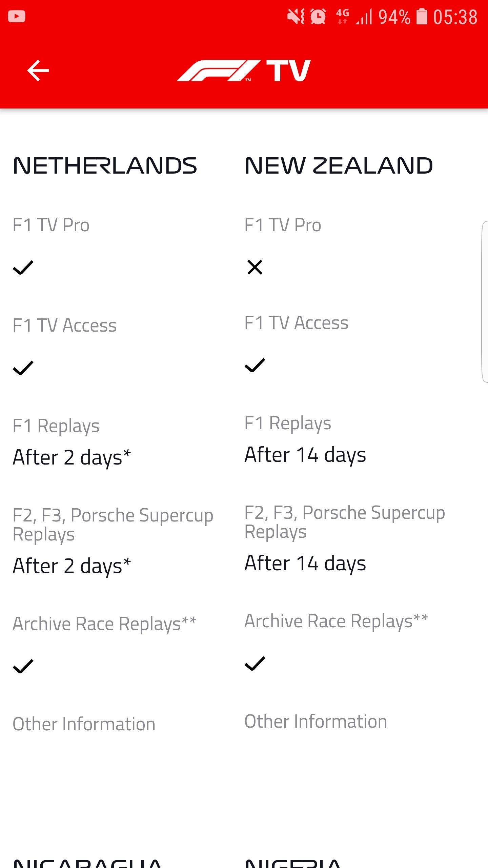Tap New Zealand Archive Race Replays checkmark
Screen dimensions: 488x868
[x=255, y=663]
